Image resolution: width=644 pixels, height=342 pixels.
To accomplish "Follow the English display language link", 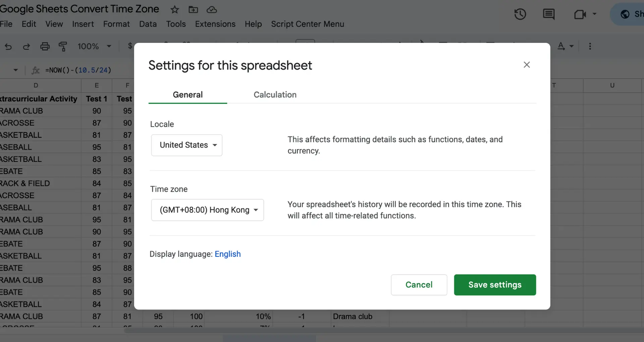I will [x=228, y=254].
